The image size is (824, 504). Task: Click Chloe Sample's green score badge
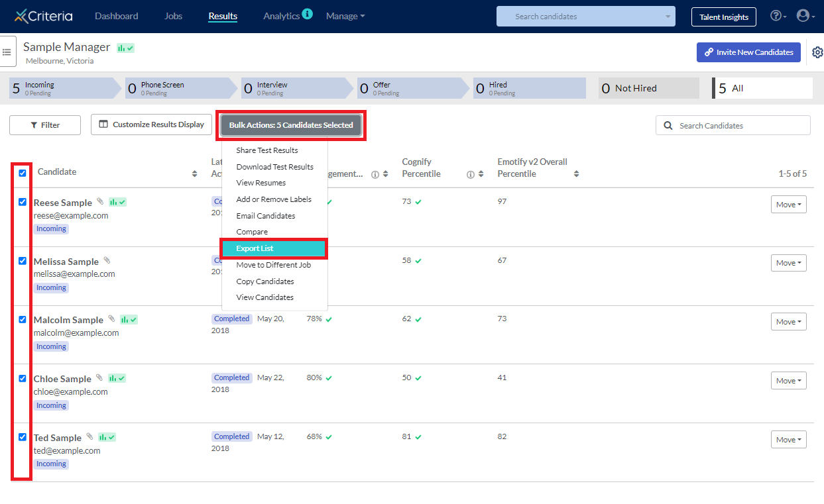coord(117,378)
